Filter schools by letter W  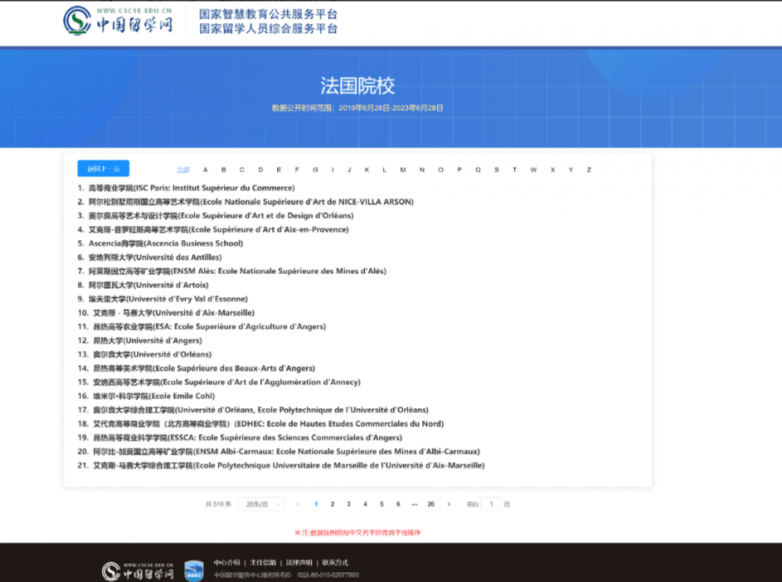(x=533, y=170)
